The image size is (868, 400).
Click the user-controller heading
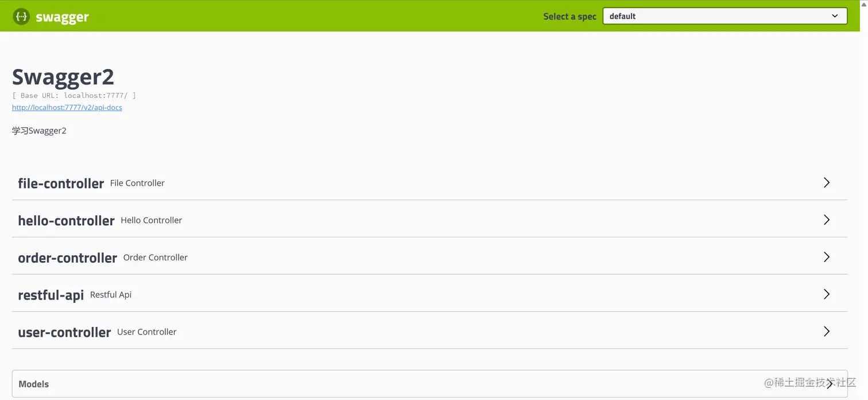(x=64, y=332)
